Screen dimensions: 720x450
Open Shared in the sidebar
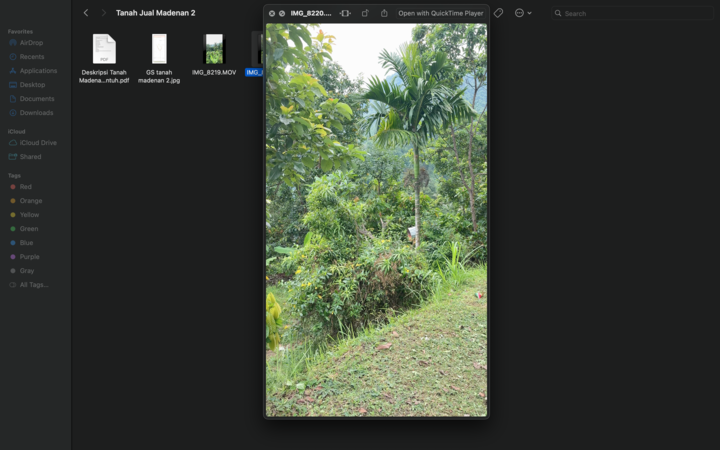click(30, 157)
